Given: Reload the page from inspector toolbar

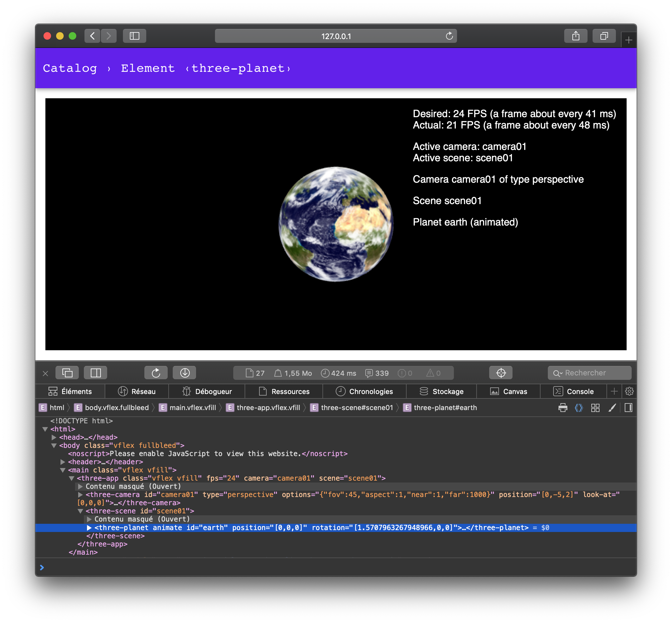Looking at the screenshot, I should 156,373.
